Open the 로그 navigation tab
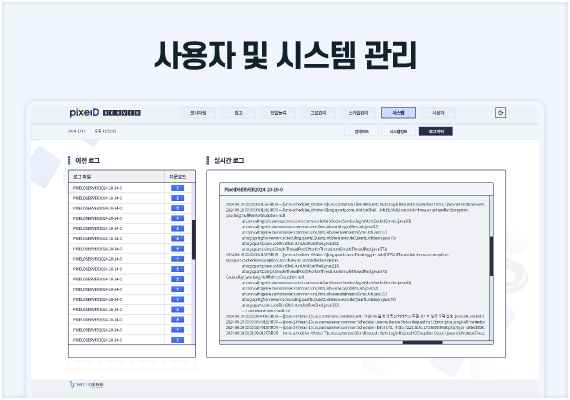This screenshot has height=400, width=570. pos(238,113)
